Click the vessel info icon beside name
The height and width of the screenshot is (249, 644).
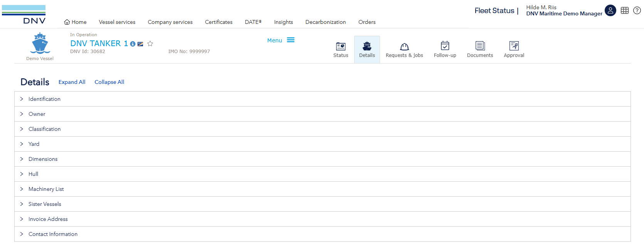click(133, 44)
